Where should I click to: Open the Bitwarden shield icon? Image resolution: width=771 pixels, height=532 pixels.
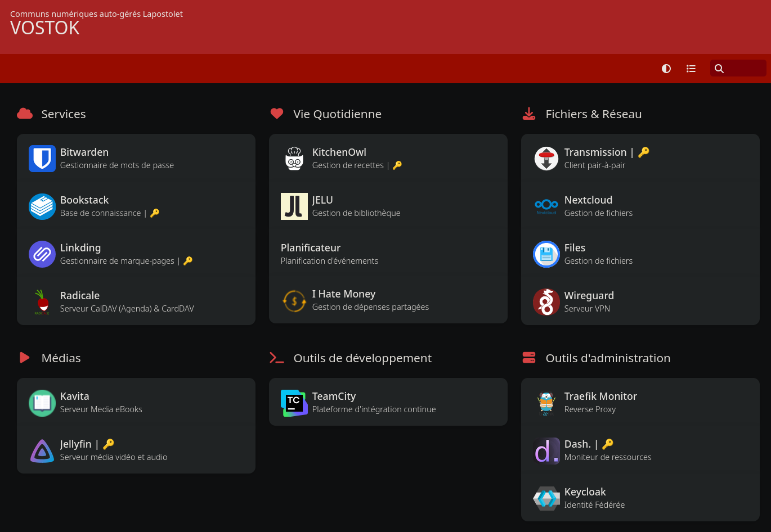pyautogui.click(x=42, y=159)
